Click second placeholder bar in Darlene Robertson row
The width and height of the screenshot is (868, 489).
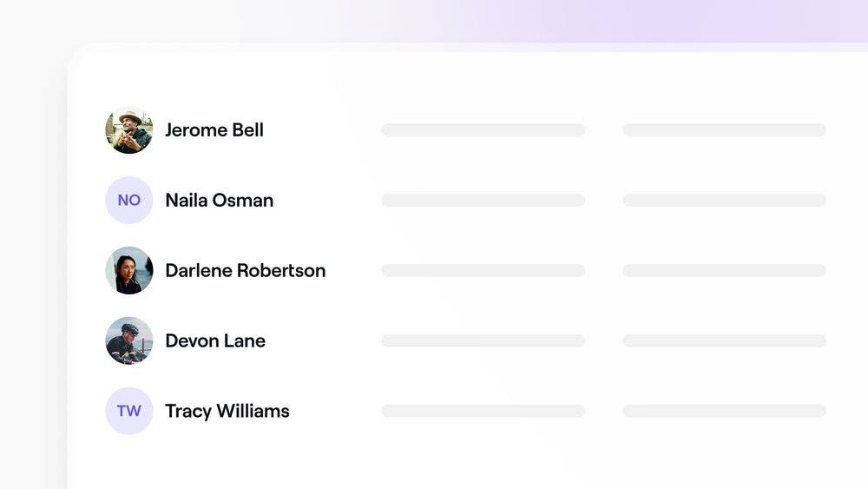click(724, 271)
